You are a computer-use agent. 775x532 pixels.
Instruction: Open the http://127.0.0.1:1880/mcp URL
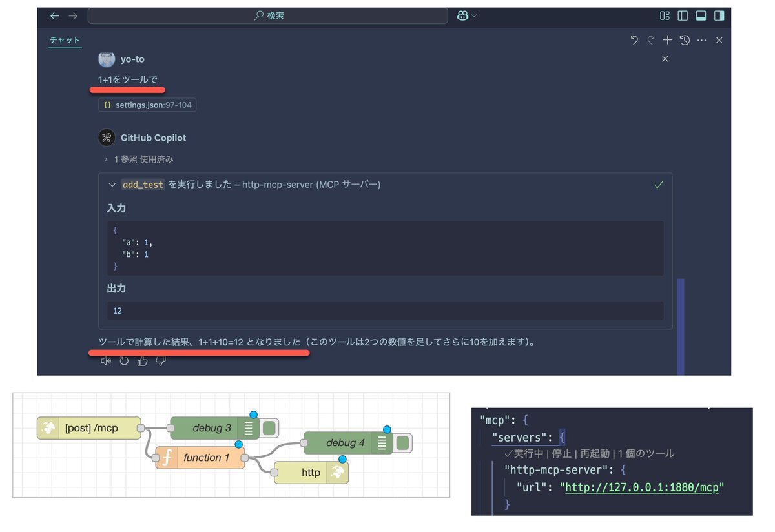coord(642,487)
